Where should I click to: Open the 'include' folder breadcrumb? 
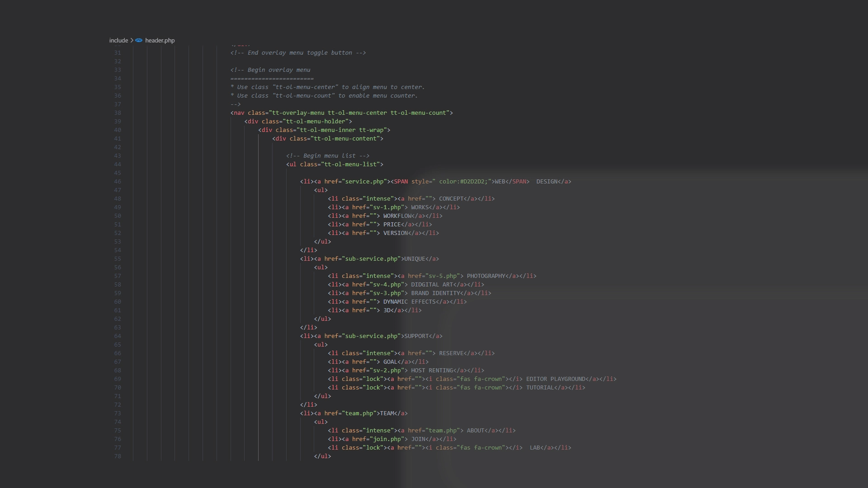(x=118, y=40)
